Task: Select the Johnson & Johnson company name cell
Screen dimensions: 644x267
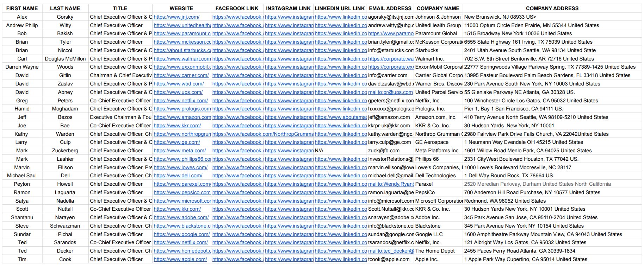Action: point(438,17)
